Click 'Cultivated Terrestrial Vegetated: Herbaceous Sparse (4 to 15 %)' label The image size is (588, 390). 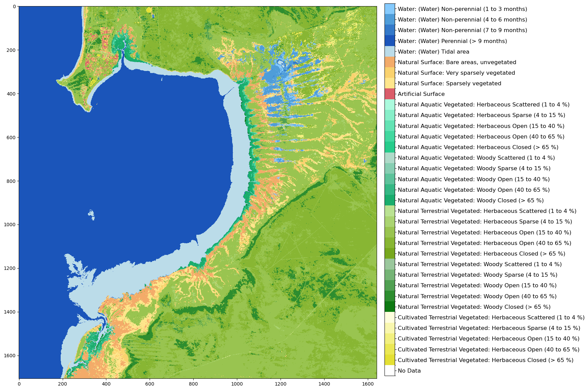coord(489,328)
